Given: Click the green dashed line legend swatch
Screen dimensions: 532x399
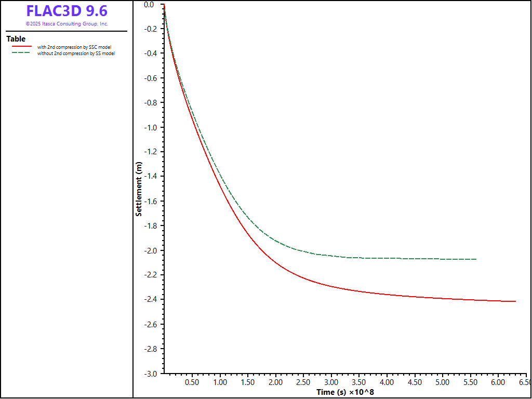Looking at the screenshot, I should click(x=22, y=54).
